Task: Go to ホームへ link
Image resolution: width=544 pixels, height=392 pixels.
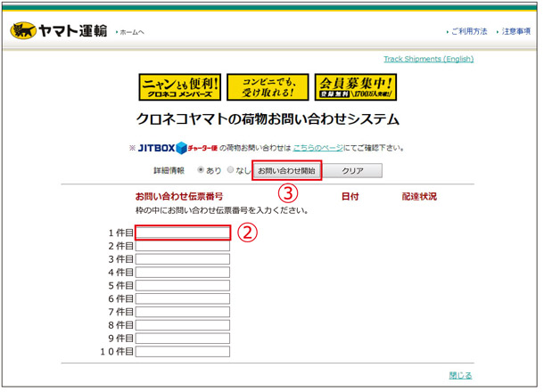Action: (x=131, y=32)
